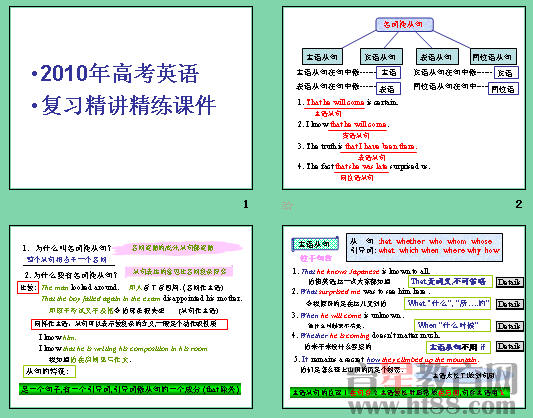
Task: Select the 同位语从句 box in the tree diagram
Action: (493, 56)
